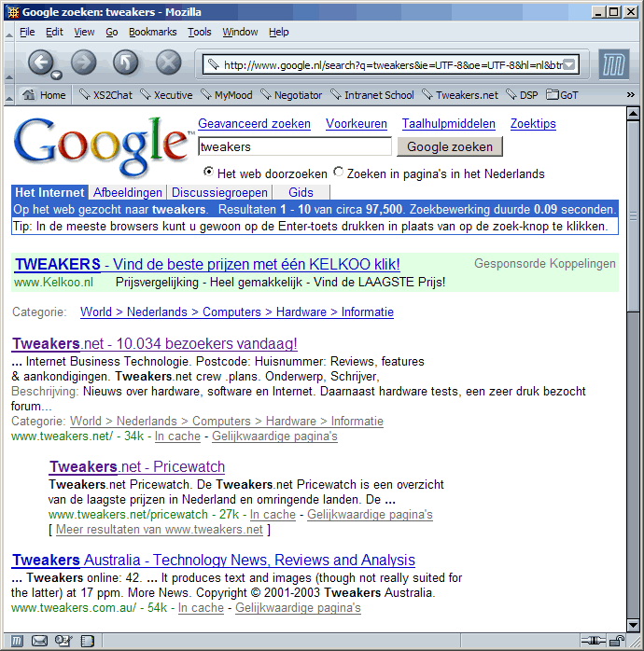Open Tweakers.net - Pricewatch result
The width and height of the screenshot is (644, 651).
coord(137,466)
